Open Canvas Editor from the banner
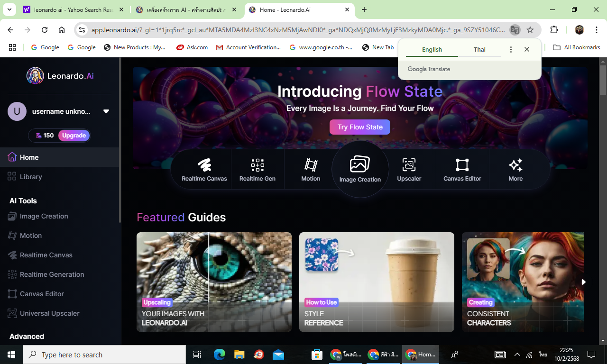Screen dimensions: 607x364 click(x=462, y=170)
